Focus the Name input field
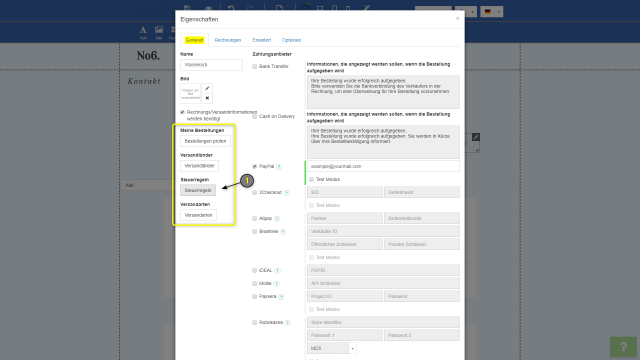 pos(211,65)
